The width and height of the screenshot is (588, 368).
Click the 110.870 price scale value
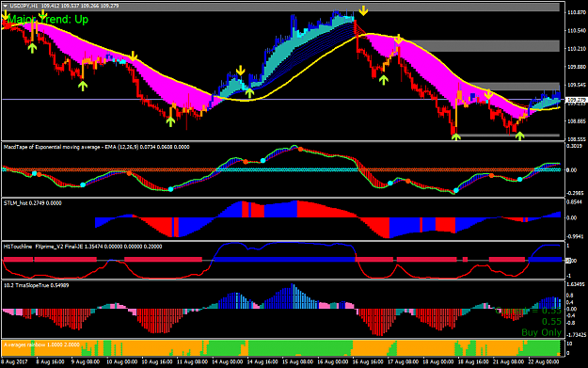[x=577, y=12]
